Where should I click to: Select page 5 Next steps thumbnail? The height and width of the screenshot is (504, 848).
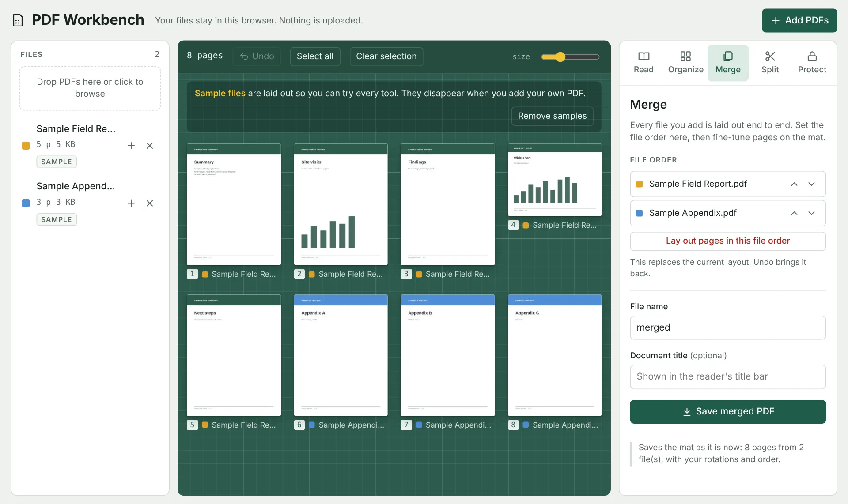click(x=234, y=355)
